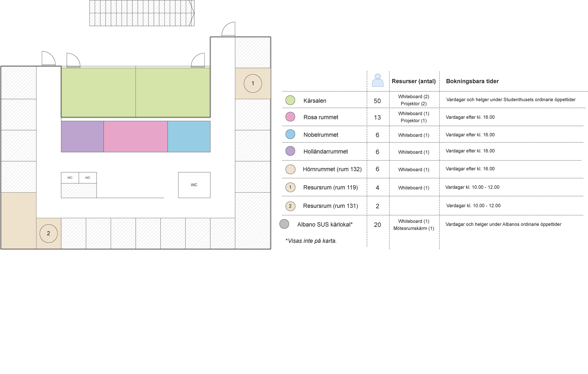Viewport: 588px width, 374px height.
Task: Click the blue person capacity icon
Action: [x=377, y=80]
